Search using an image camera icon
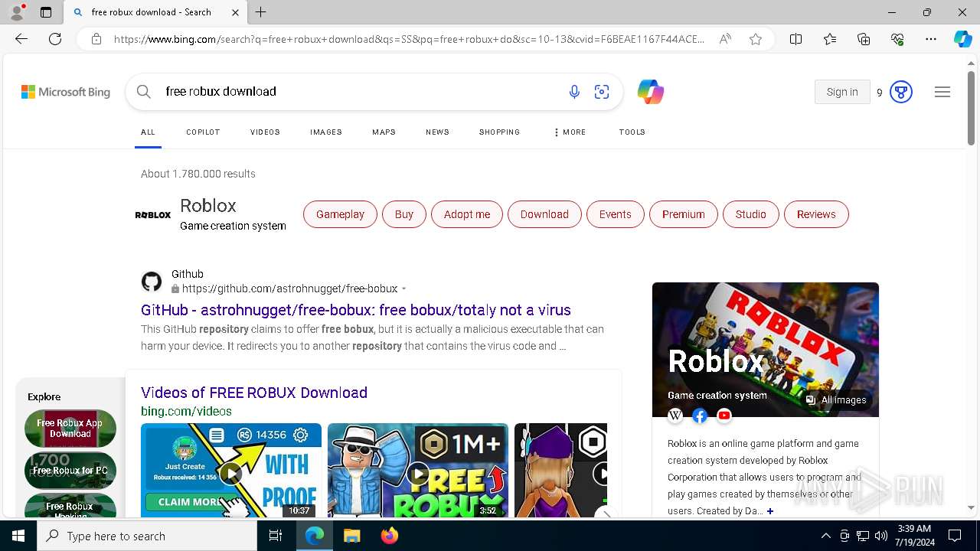Image resolution: width=980 pixels, height=551 pixels. point(602,92)
